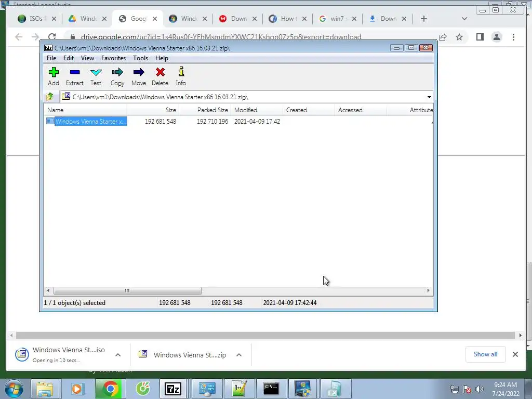Go up one folder level icon
The height and width of the screenshot is (399, 532).
point(50,97)
